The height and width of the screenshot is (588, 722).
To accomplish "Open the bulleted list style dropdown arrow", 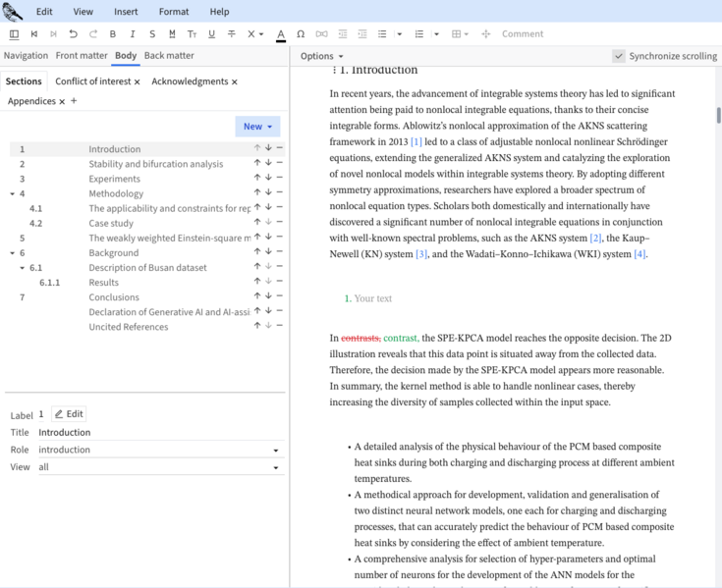I will click(x=399, y=34).
